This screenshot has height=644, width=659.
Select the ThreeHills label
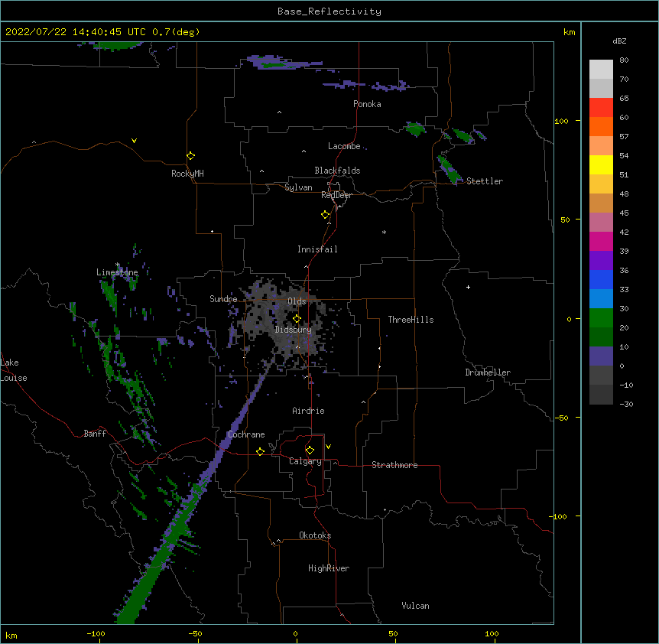[411, 320]
